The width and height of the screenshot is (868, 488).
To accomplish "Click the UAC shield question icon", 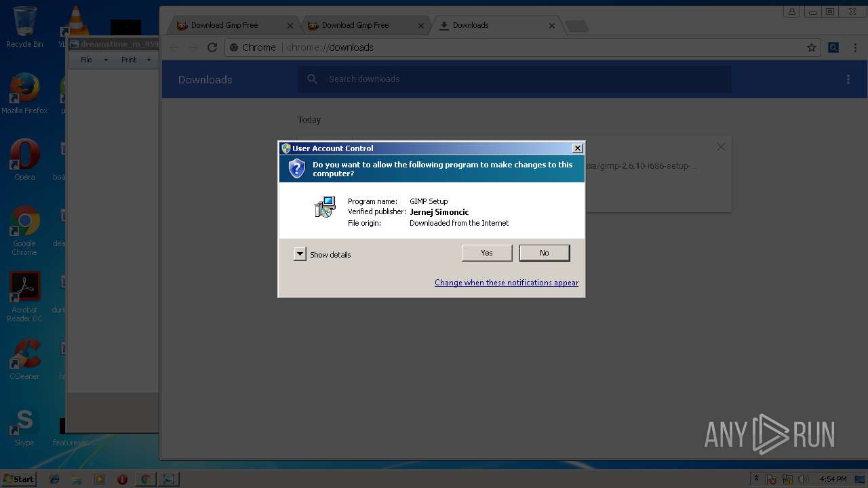I will point(297,169).
